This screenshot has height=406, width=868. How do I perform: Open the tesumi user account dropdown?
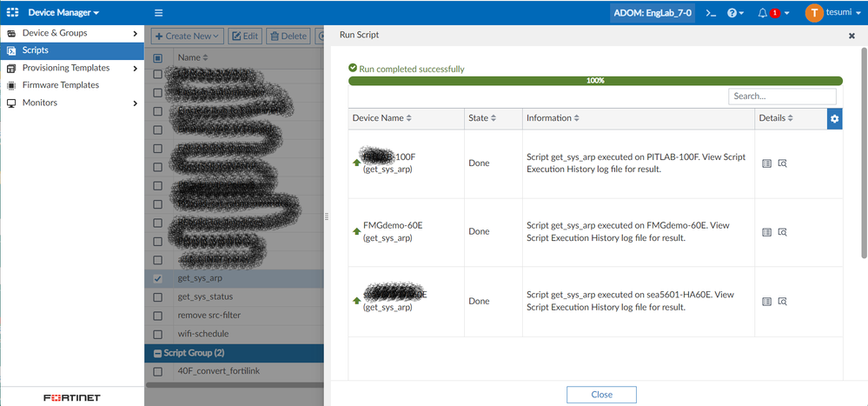click(x=845, y=13)
